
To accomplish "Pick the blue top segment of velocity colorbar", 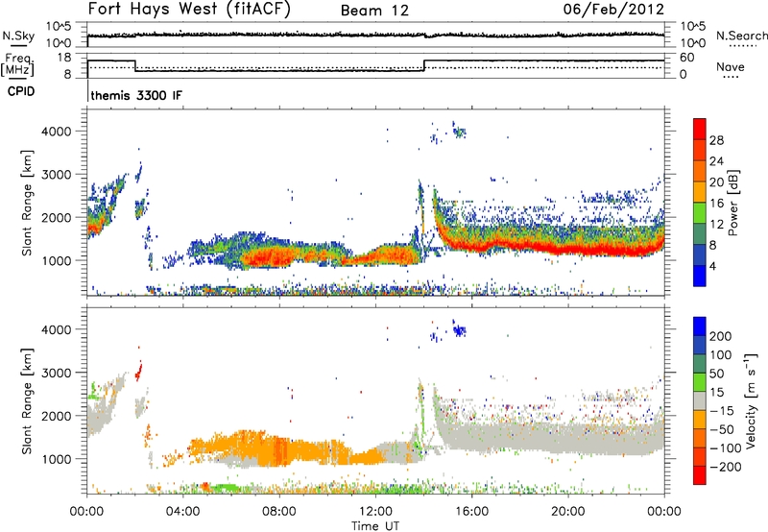I will 700,326.
